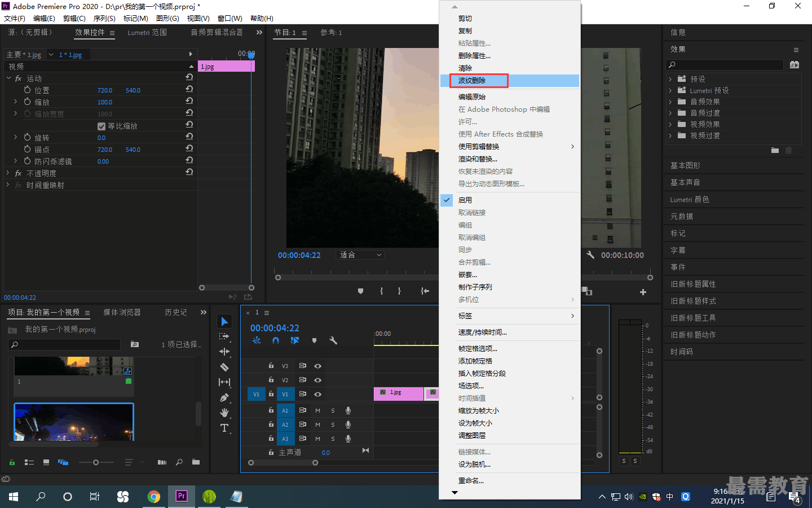Choose 速度/持续时间 from context menu
This screenshot has height=508, width=812.
point(510,332)
